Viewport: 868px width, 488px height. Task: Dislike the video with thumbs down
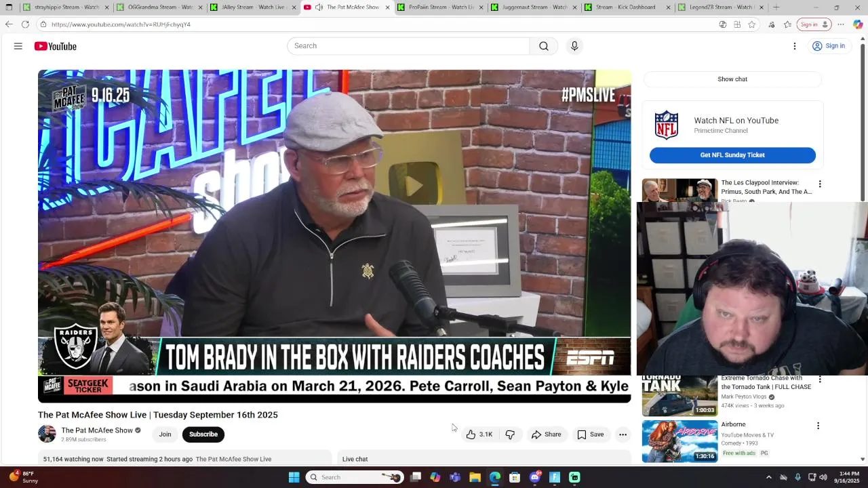[510, 434]
